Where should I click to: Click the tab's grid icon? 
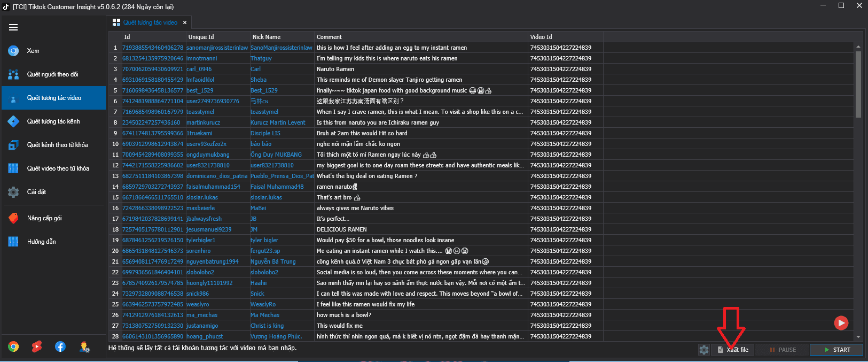[116, 22]
